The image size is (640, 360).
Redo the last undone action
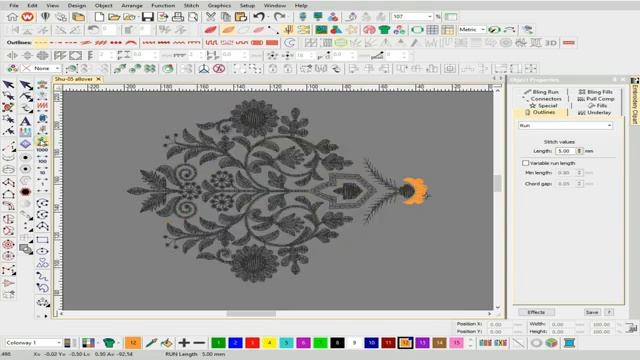point(280,17)
